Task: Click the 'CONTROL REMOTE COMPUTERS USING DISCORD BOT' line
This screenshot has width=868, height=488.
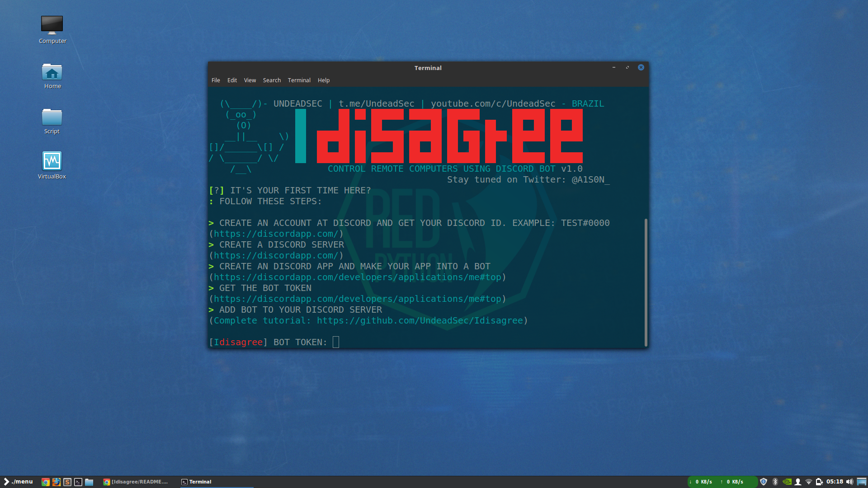Action: pos(442,169)
